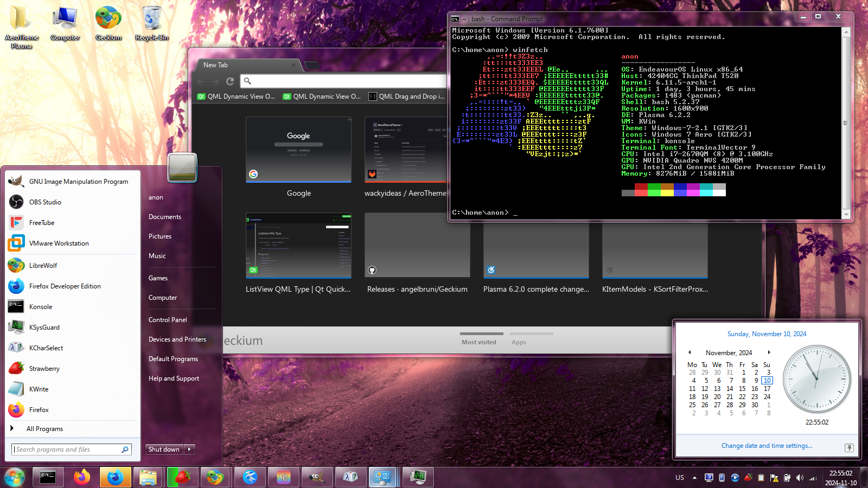Viewport: 868px width, 488px height.
Task: Open the Recycle Bin on the desktop
Action: (x=150, y=17)
